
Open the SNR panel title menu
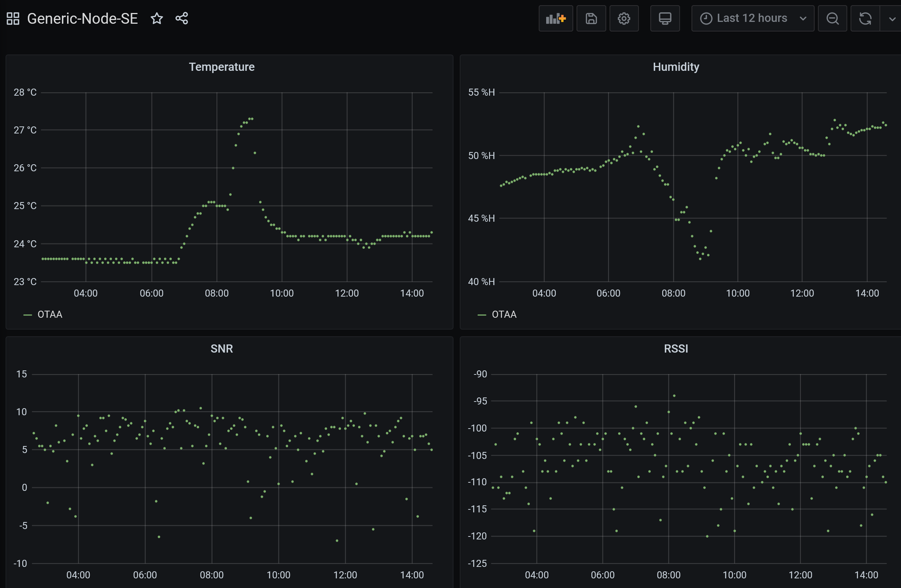[222, 349]
